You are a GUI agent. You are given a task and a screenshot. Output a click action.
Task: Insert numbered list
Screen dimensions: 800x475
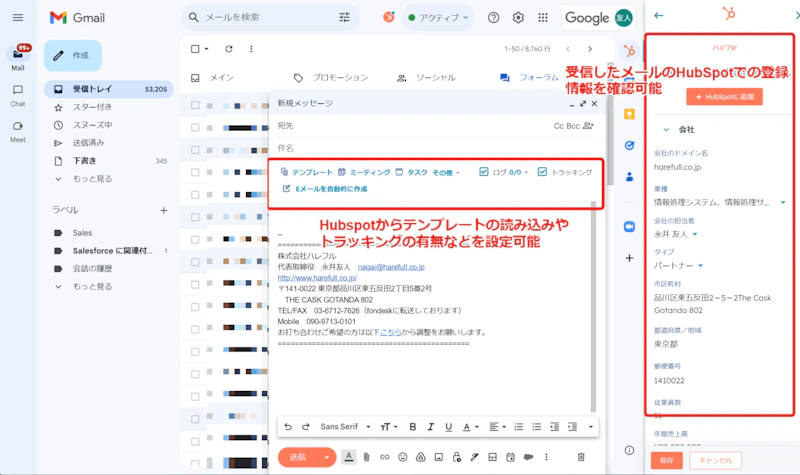point(518,427)
